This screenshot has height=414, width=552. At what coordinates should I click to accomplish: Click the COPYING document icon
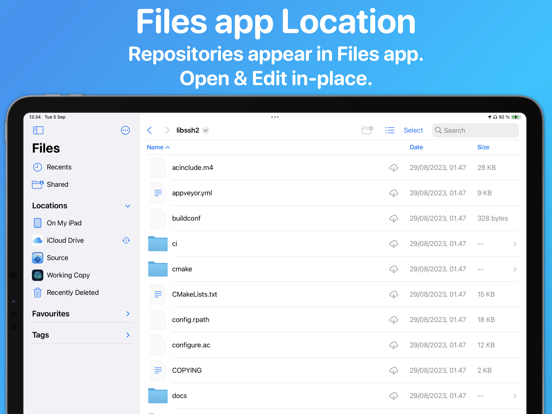158,370
